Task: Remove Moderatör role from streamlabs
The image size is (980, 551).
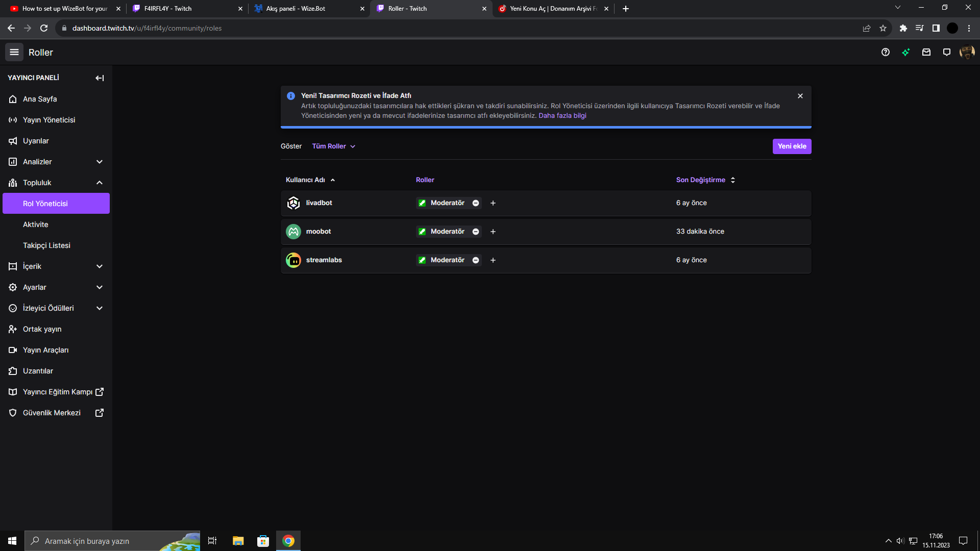Action: (476, 260)
